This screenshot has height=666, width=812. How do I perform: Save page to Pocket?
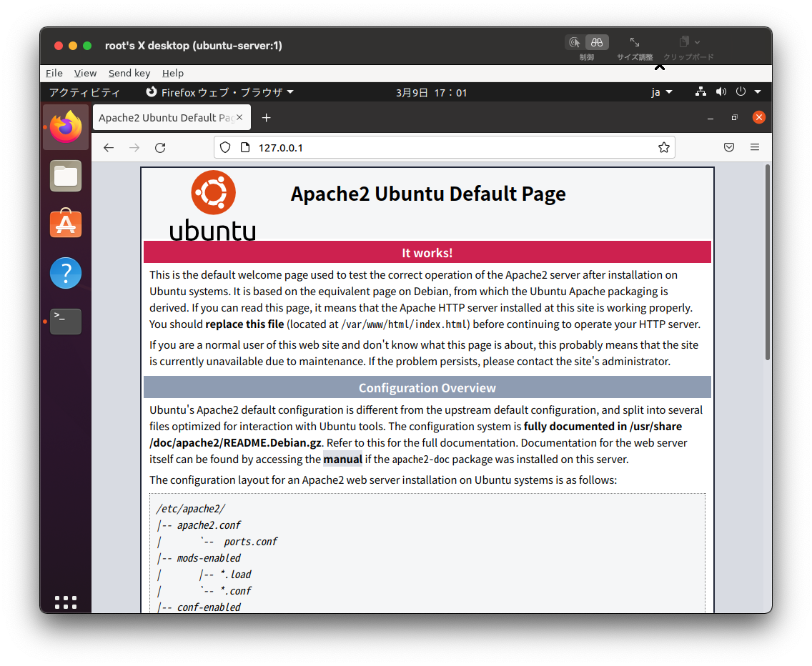pyautogui.click(x=729, y=148)
